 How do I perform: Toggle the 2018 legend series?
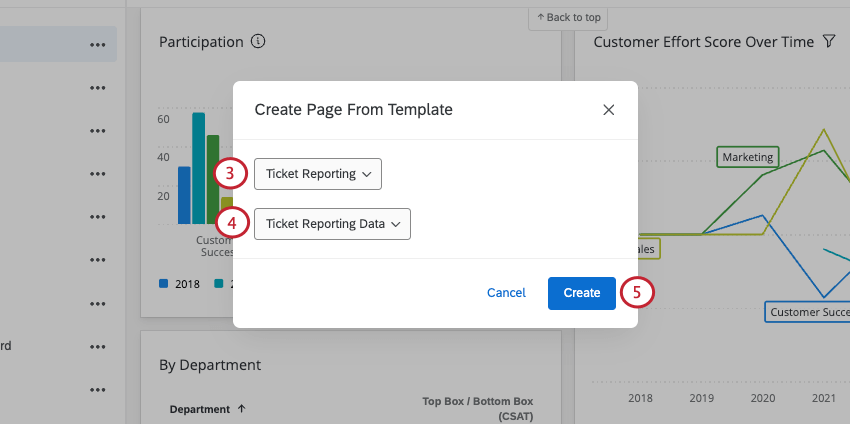pyautogui.click(x=180, y=284)
